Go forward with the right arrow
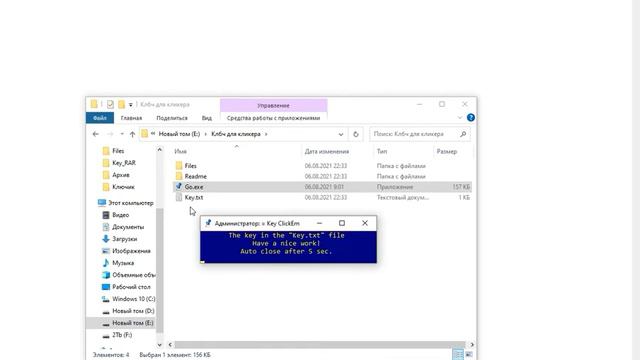 tap(110, 134)
